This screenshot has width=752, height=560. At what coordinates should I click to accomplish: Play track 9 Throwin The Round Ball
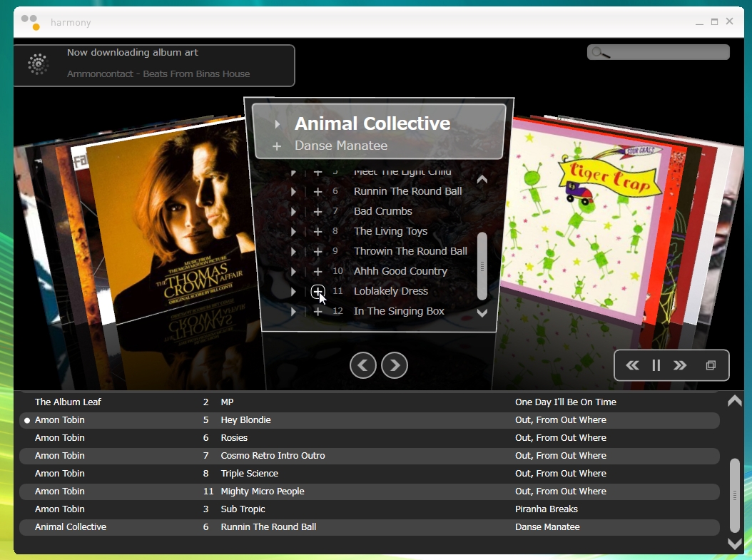pos(293,251)
